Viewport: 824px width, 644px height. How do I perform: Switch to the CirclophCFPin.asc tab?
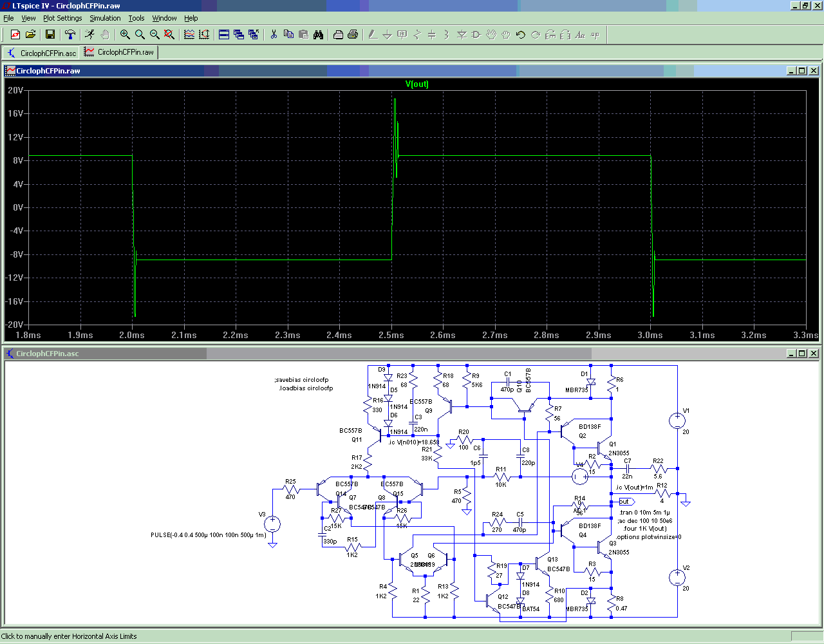(x=41, y=53)
